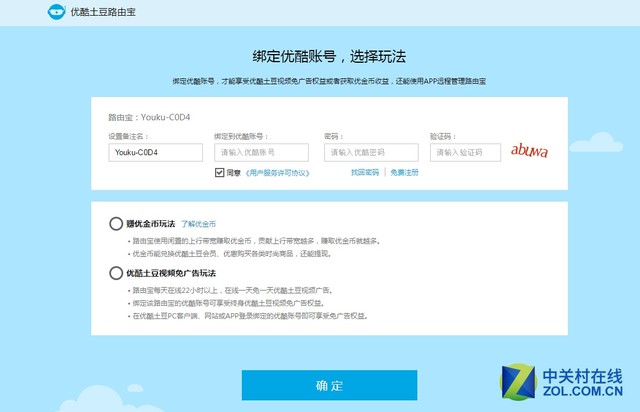Click the 在优酷土豆PC客户端 bullet text
640x412 pixels.
250,316
